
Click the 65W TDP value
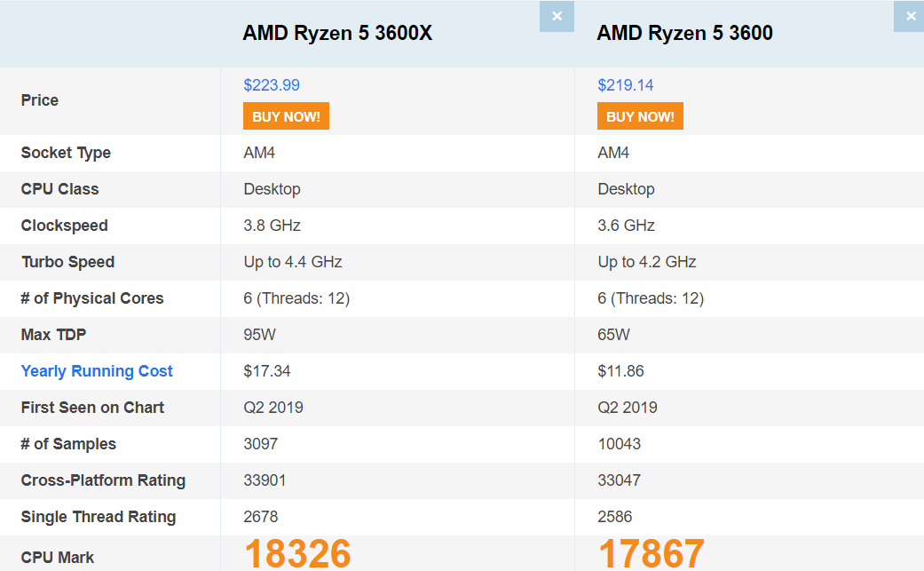pyautogui.click(x=613, y=335)
